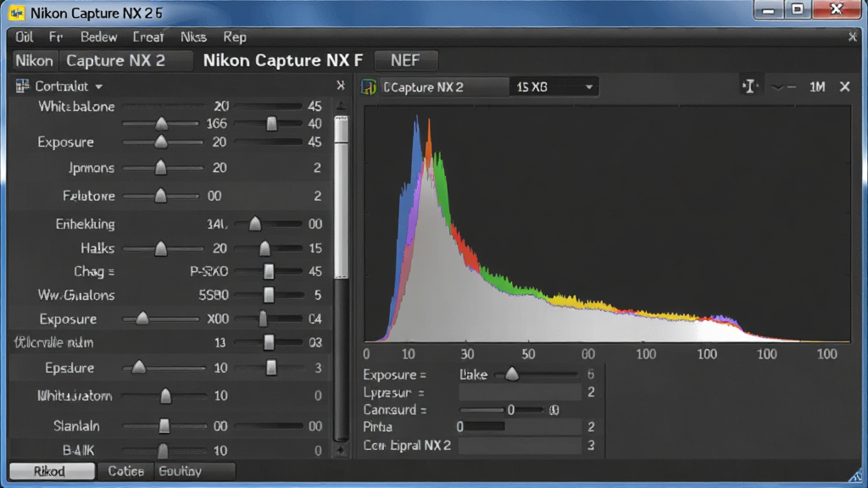Select the text cursor tool icon
Screen dimensions: 868x488
click(749, 86)
